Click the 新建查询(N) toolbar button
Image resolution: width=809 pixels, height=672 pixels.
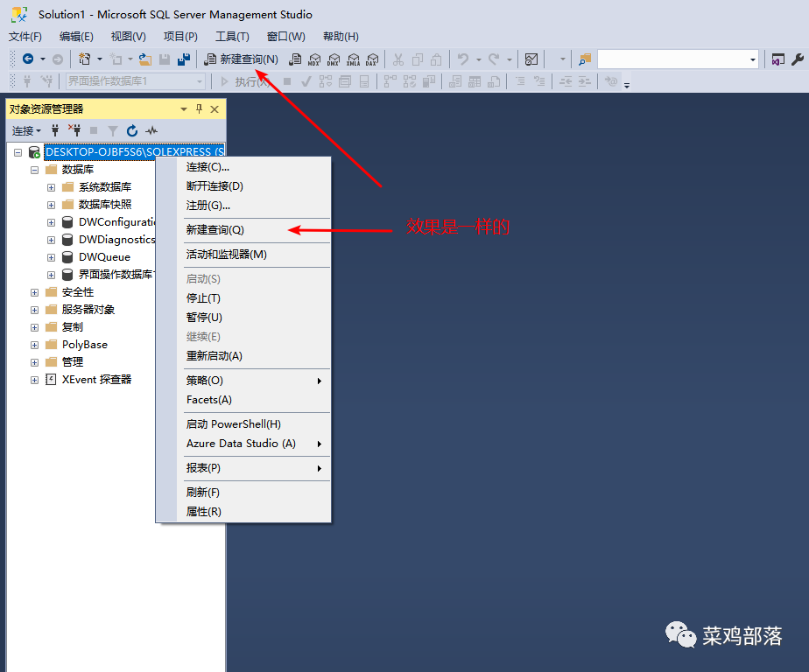241,59
